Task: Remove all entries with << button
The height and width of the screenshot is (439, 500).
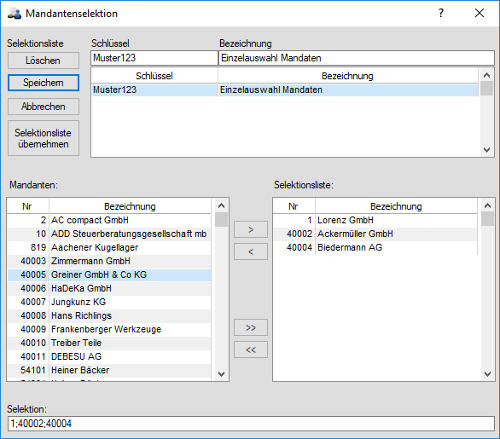Action: (251, 350)
